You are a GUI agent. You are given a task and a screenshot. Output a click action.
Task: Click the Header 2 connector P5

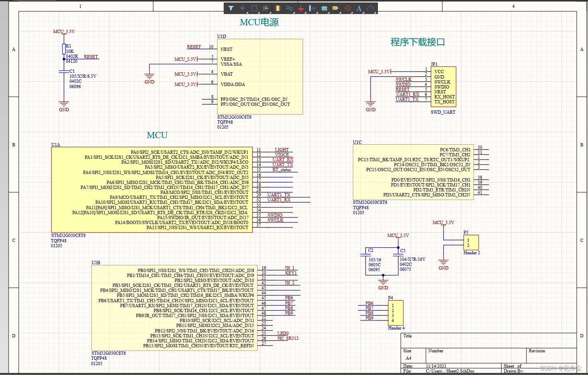(x=471, y=243)
